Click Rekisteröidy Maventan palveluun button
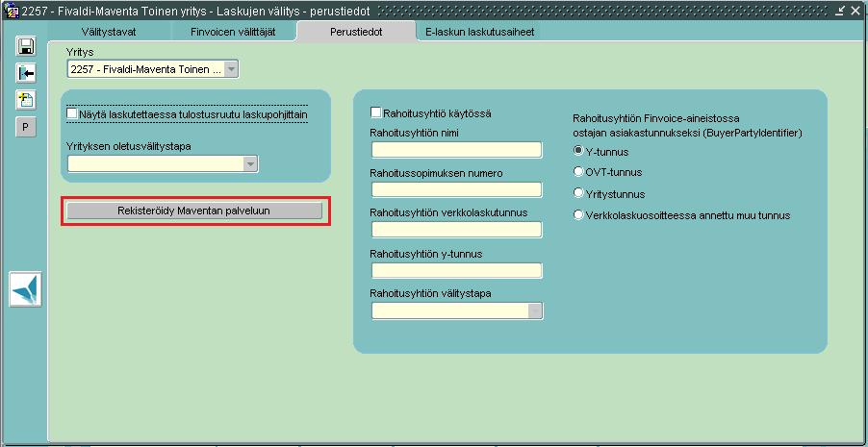The height and width of the screenshot is (447, 868). 194,211
